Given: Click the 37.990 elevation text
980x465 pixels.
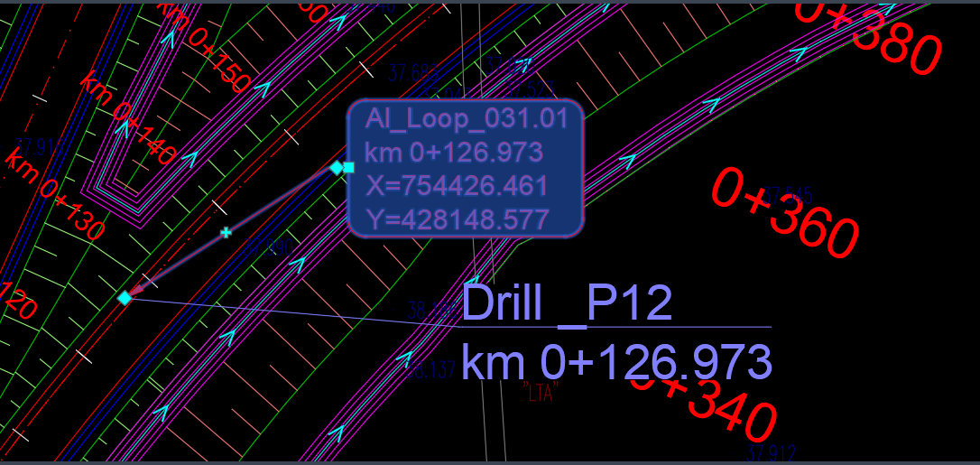Looking at the screenshot, I should (x=270, y=248).
